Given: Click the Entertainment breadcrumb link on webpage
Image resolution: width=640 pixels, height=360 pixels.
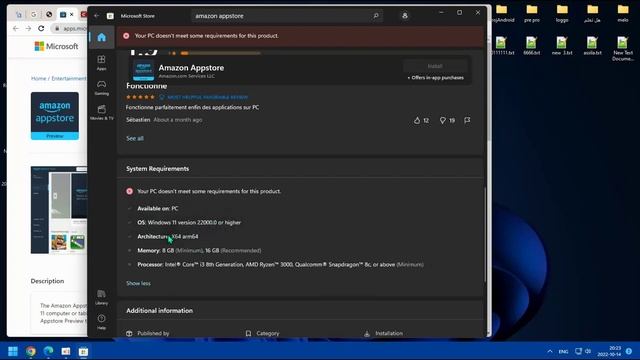Looking at the screenshot, I should click(x=69, y=78).
